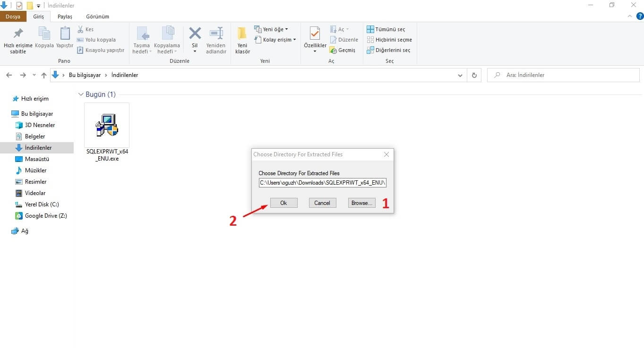Click the title bar Properties checkmark icon

tap(19, 6)
